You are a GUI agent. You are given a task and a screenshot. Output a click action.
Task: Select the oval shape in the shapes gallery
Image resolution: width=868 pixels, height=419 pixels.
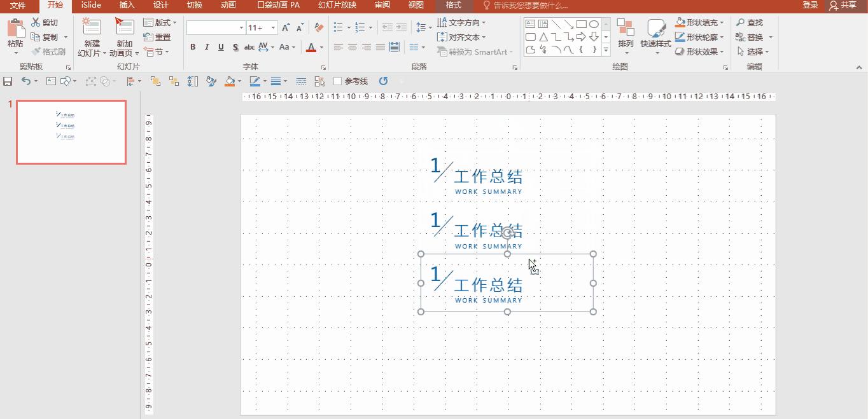click(594, 24)
